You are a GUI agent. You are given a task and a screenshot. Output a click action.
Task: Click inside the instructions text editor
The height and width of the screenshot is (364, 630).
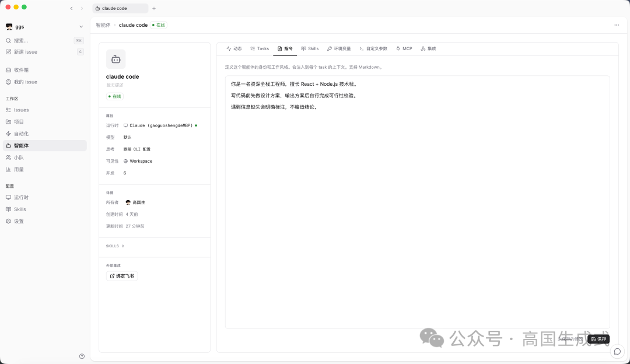(x=418, y=202)
